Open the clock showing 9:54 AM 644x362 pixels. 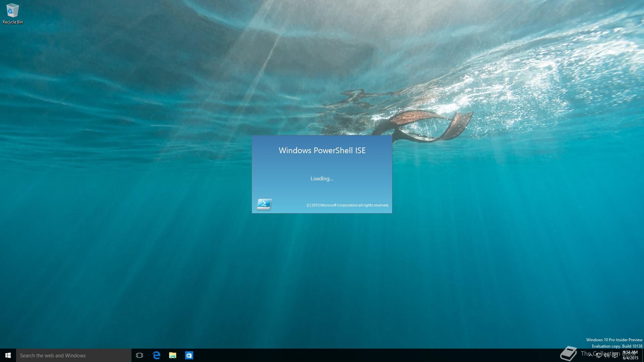pyautogui.click(x=630, y=355)
